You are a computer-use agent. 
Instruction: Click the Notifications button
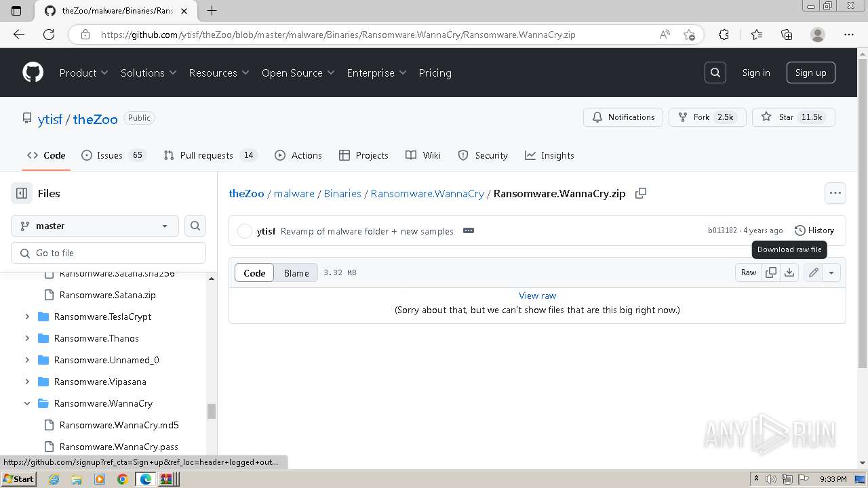click(x=623, y=117)
